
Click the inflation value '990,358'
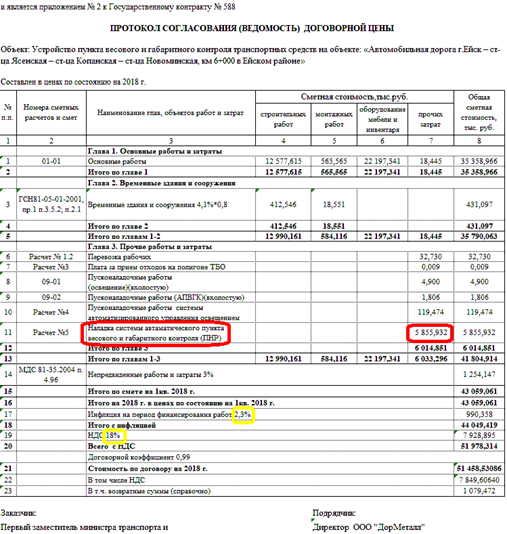pos(479,415)
